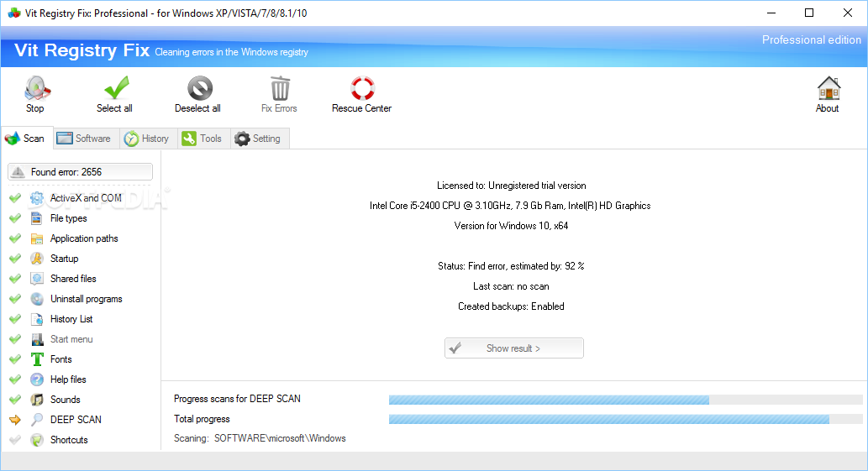Click the Found error: 2656 button
This screenshot has width=868, height=471.
(x=81, y=172)
